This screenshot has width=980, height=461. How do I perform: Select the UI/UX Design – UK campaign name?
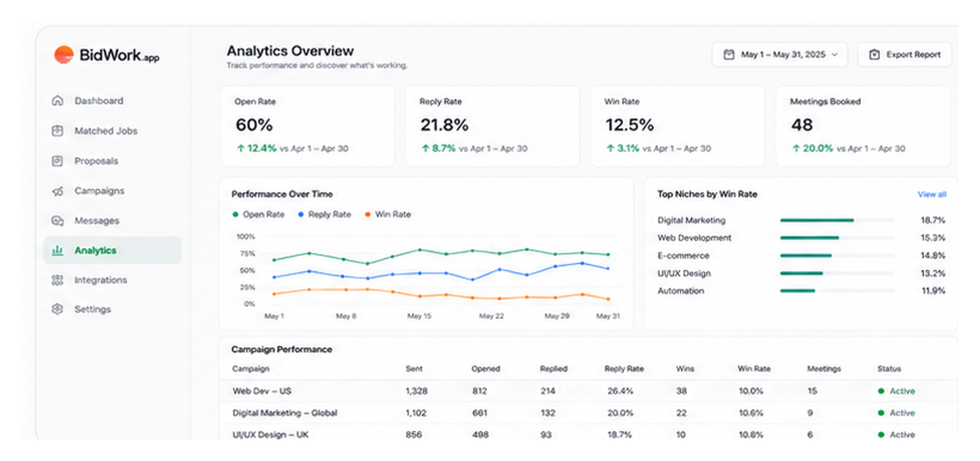coord(271,434)
